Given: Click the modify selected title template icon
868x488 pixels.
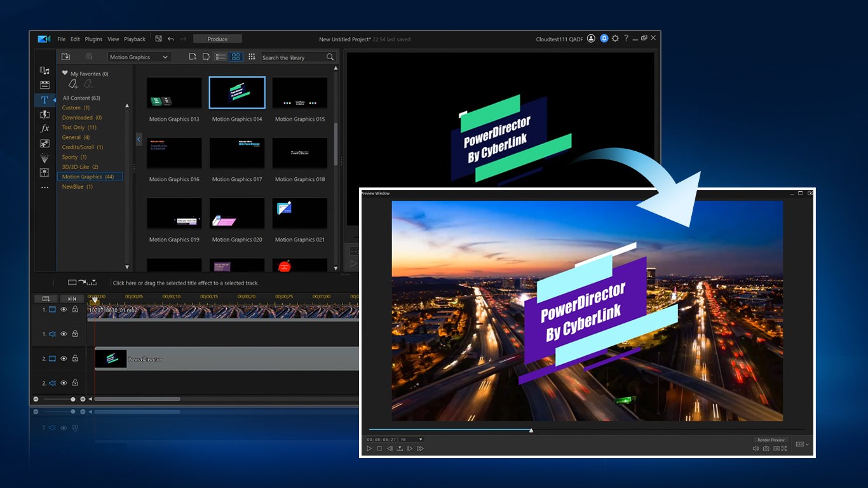Looking at the screenshot, I should click(x=206, y=57).
